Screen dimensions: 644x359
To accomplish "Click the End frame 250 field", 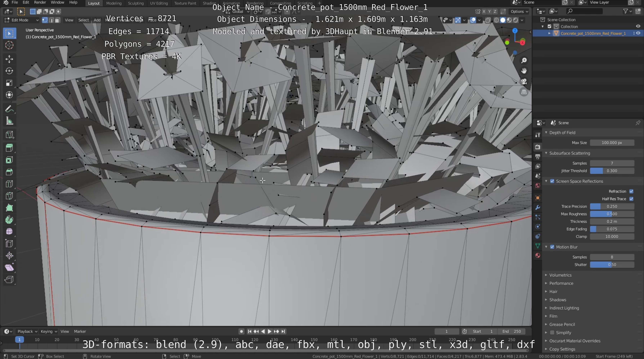I will pyautogui.click(x=511, y=331).
